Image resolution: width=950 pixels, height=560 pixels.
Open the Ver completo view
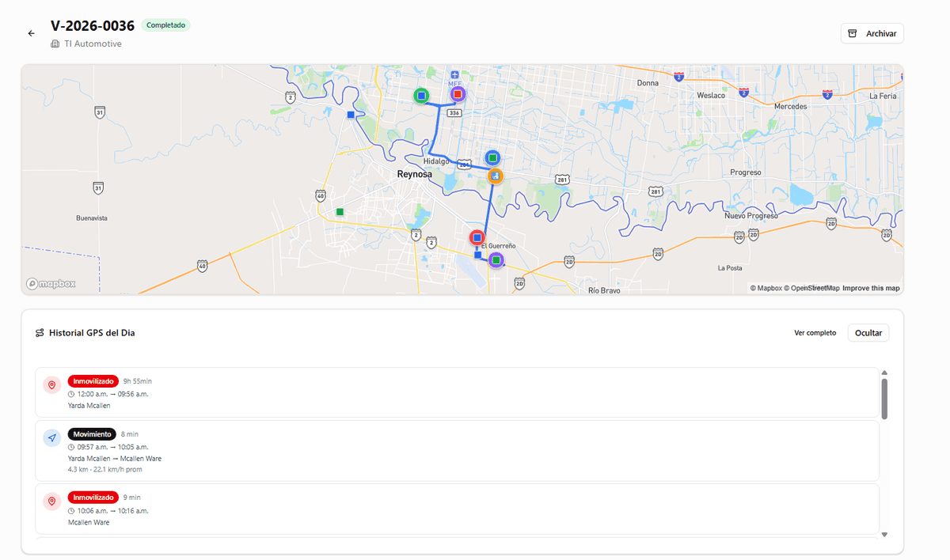(x=815, y=332)
